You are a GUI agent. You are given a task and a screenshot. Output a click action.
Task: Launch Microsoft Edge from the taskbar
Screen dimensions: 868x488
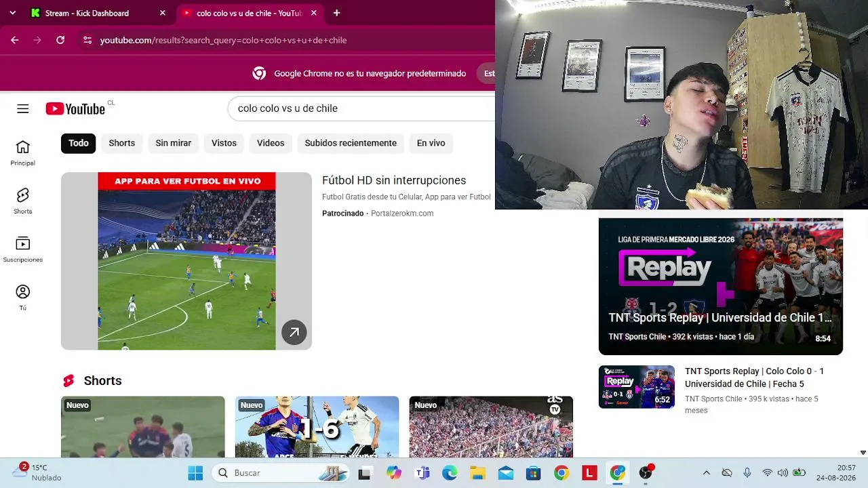450,473
